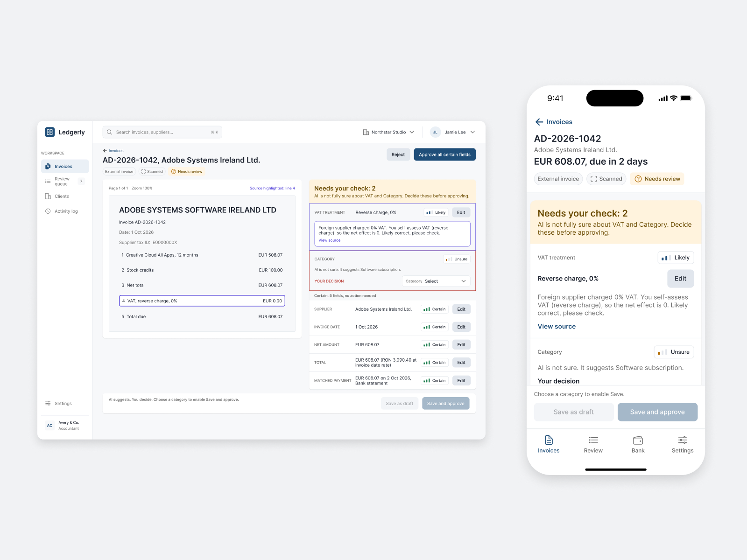
Task: Open Settings in desktop sidebar
Action: [x=64, y=404]
